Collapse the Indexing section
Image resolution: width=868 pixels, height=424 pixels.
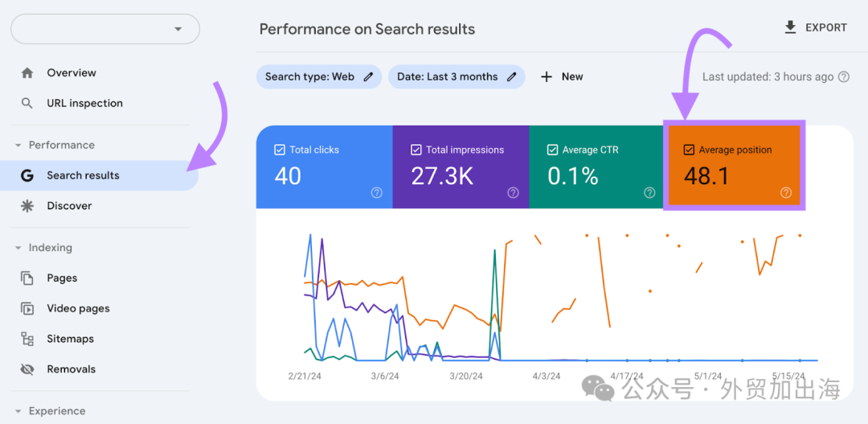click(18, 248)
